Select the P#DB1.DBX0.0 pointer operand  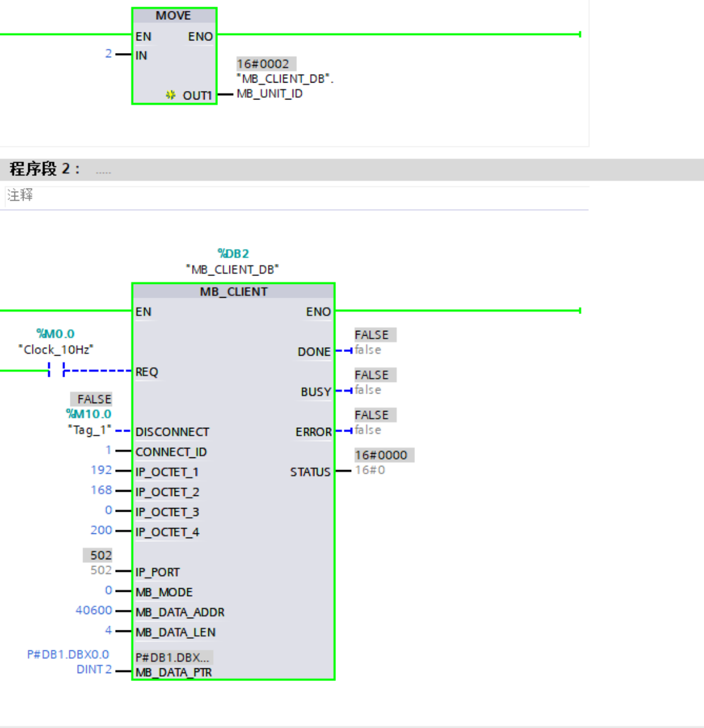point(68,654)
